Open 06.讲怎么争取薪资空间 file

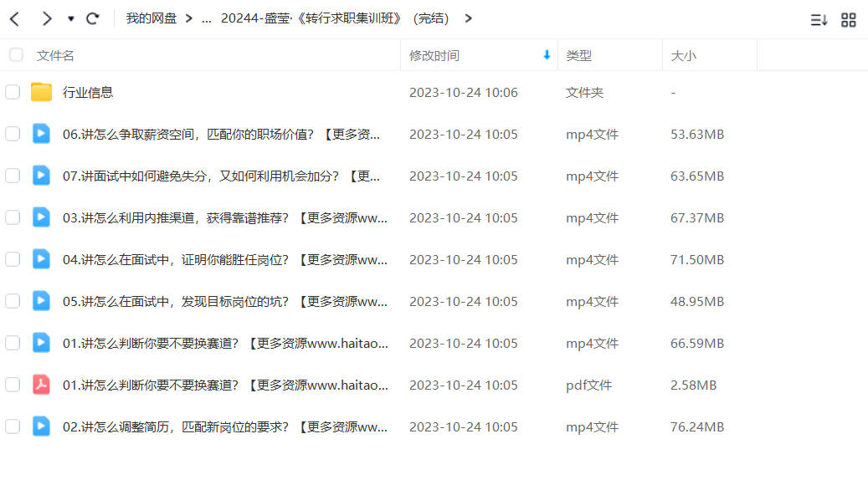pos(221,135)
